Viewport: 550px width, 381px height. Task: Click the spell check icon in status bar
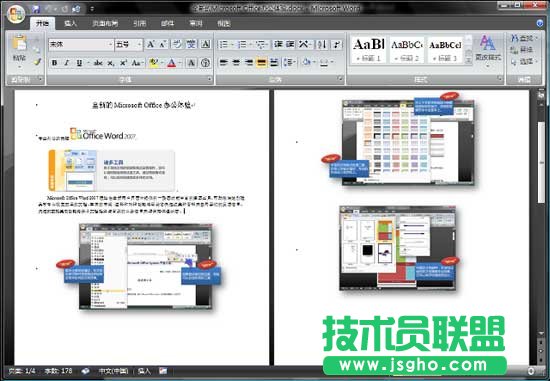pos(85,371)
